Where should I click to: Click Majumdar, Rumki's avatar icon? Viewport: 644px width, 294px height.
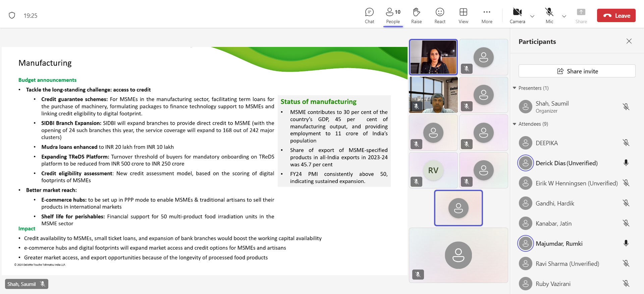pos(526,243)
